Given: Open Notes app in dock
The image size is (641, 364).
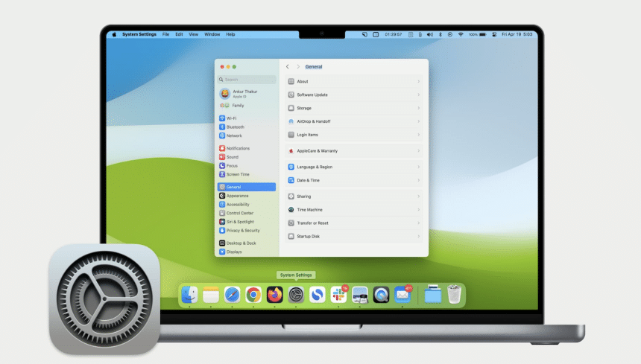Looking at the screenshot, I should tap(211, 295).
